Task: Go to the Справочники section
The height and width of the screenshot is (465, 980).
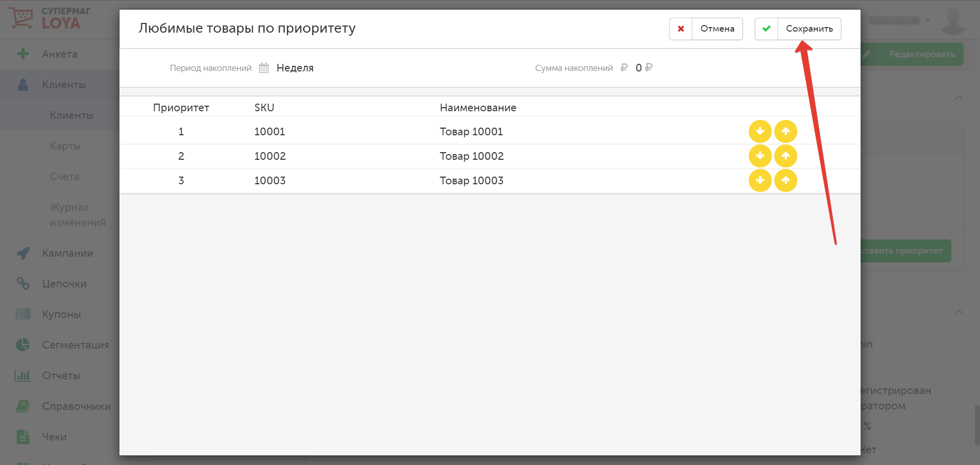Action: click(x=76, y=406)
